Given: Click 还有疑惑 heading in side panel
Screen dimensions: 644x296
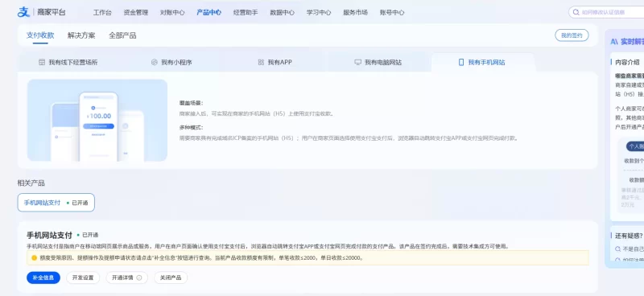Looking at the screenshot, I should click(629, 236).
